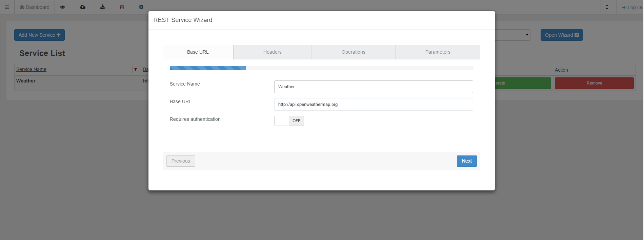Image resolution: width=644 pixels, height=241 pixels.
Task: Open the Parameters tab
Action: pos(438,52)
